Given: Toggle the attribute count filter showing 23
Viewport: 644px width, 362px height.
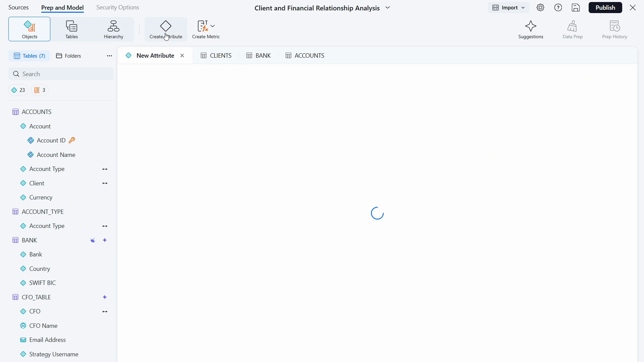Looking at the screenshot, I should pyautogui.click(x=18, y=90).
